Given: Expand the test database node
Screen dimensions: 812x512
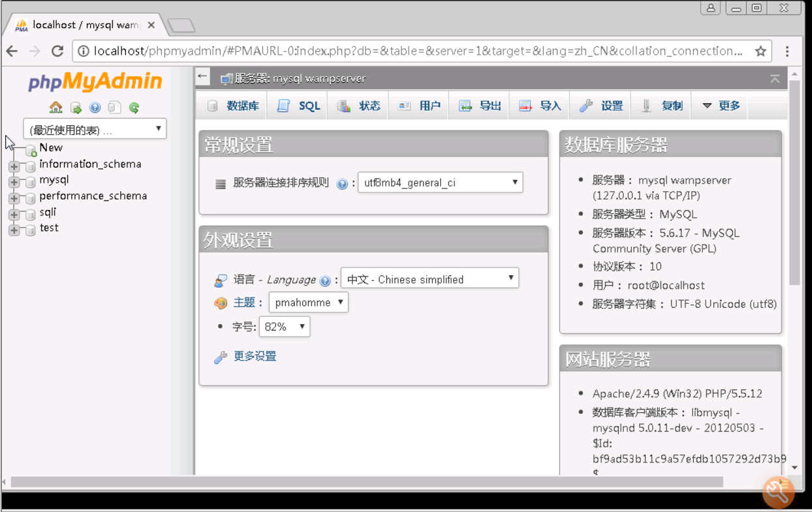Looking at the screenshot, I should tap(14, 230).
